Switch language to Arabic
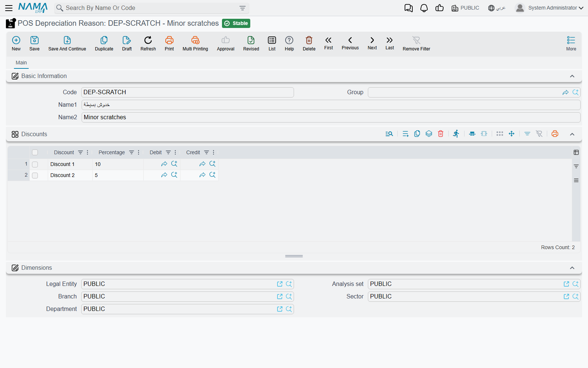Screen dimensions: 588x368 point(497,8)
